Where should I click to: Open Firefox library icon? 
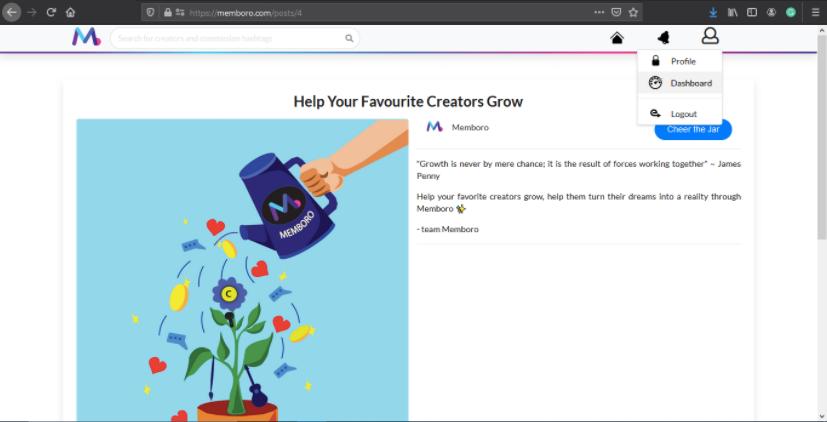coord(733,12)
